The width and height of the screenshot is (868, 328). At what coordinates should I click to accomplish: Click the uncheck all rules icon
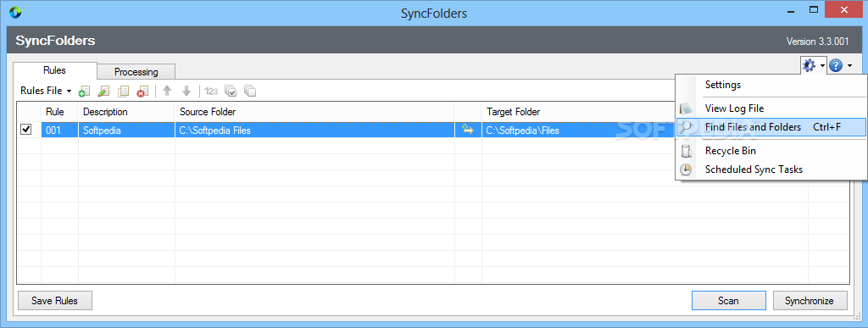(x=250, y=92)
